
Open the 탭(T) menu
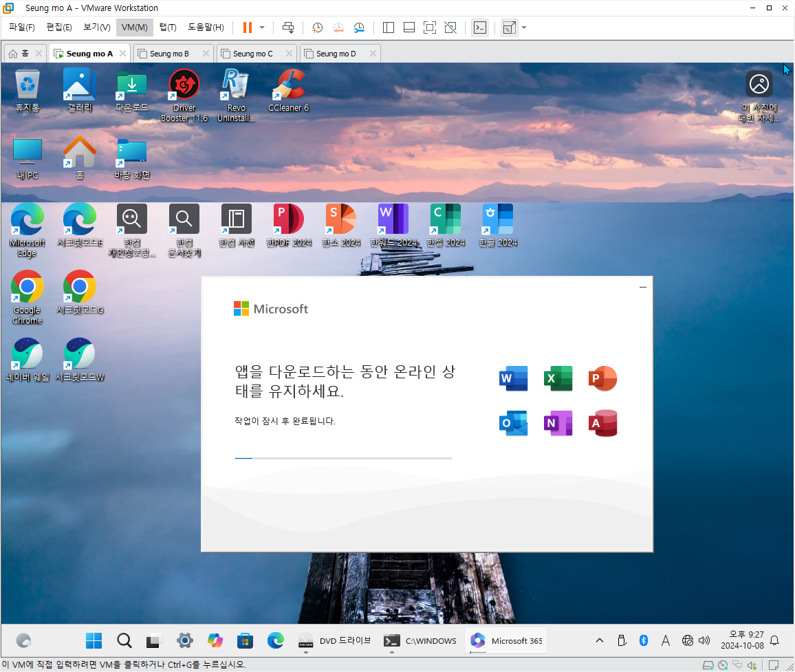[168, 28]
